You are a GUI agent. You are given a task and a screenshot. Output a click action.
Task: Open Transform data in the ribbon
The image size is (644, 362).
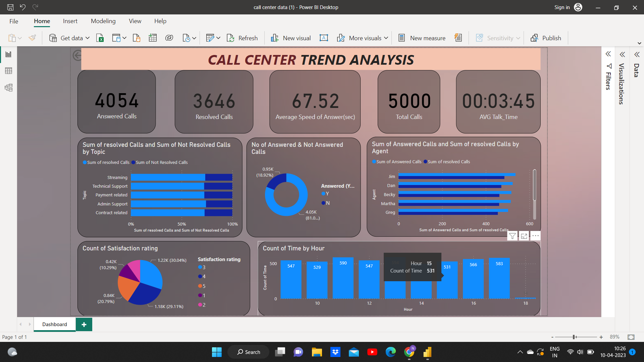point(211,38)
